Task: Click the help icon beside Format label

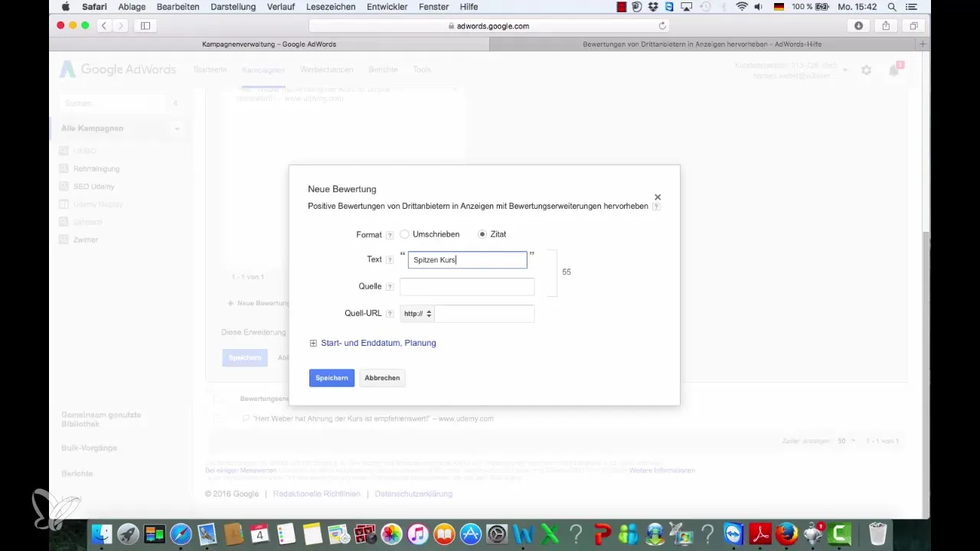Action: click(x=390, y=235)
